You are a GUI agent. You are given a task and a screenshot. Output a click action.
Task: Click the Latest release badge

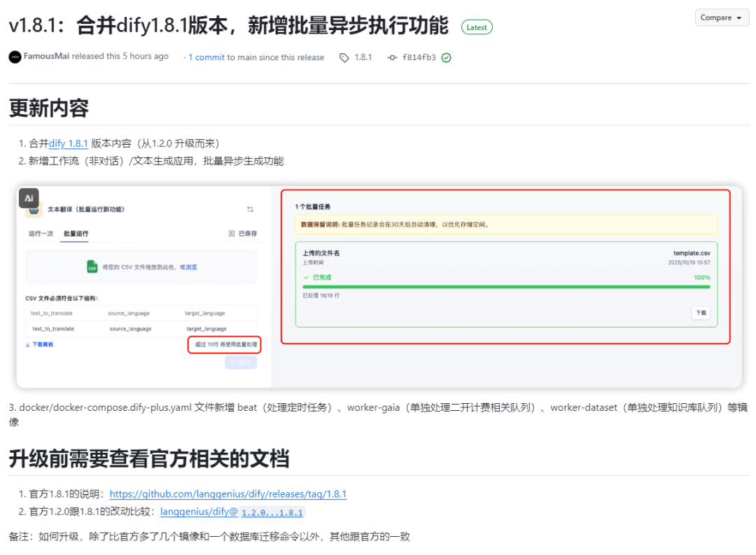pos(477,27)
